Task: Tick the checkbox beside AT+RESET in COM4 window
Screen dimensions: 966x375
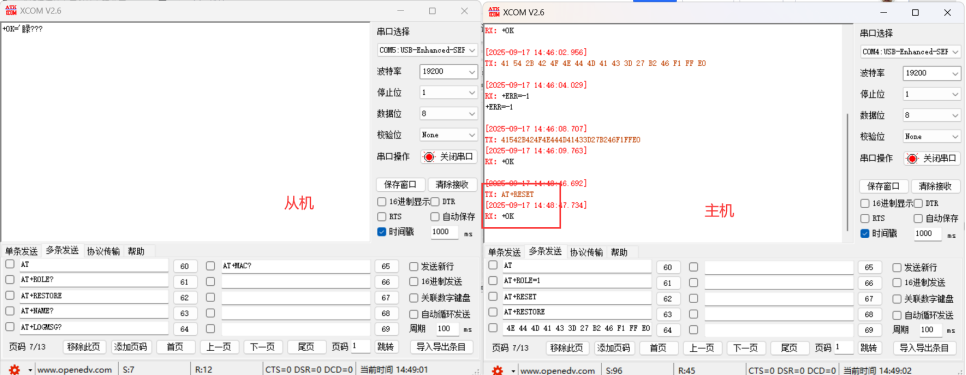Action: [x=492, y=297]
